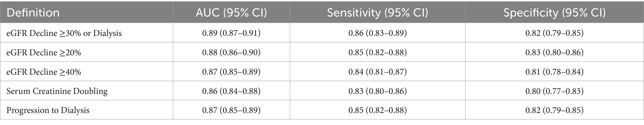
Task: Select AUC value 0.89 (0.87–0.91)
Action: click(x=231, y=33)
